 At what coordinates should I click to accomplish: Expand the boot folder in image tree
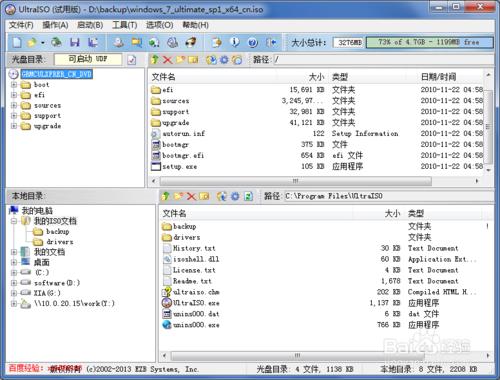click(x=14, y=85)
